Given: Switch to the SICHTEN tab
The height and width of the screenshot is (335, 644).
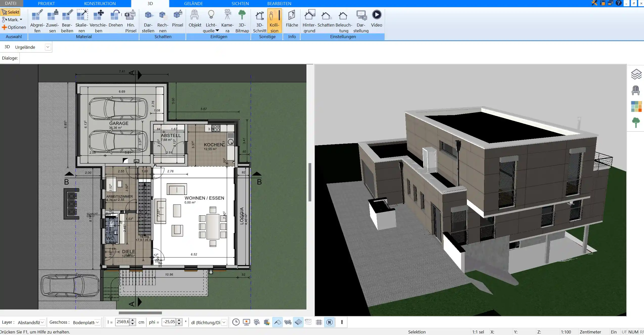Looking at the screenshot, I should tap(240, 3).
